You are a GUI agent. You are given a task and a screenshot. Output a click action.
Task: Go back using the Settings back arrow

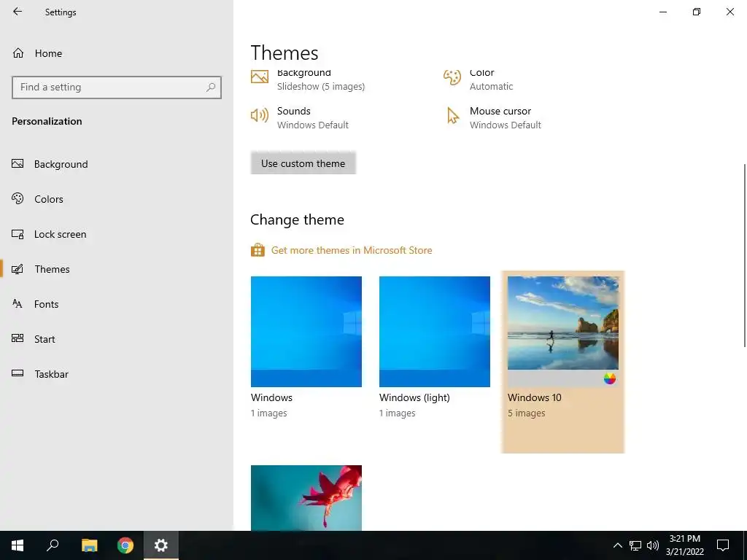click(x=18, y=12)
